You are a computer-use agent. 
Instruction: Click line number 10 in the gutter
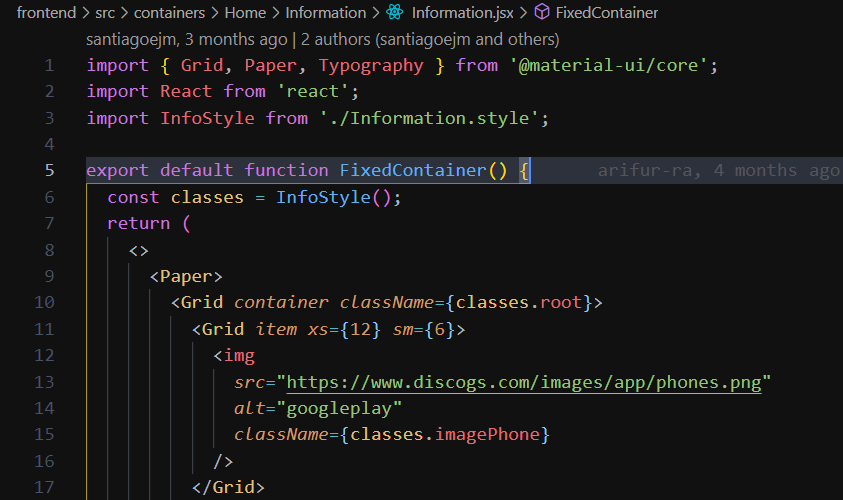[x=45, y=302]
